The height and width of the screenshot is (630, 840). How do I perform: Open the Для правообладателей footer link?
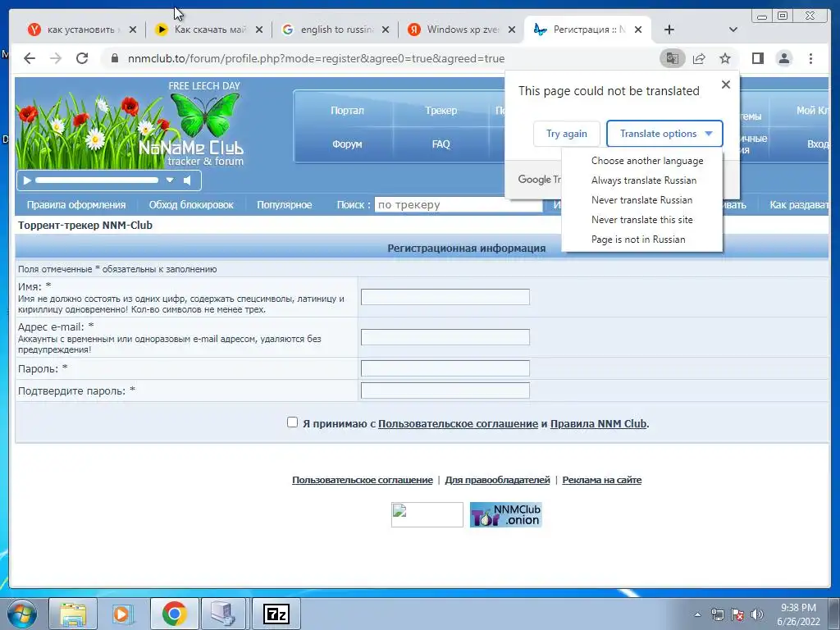498,480
